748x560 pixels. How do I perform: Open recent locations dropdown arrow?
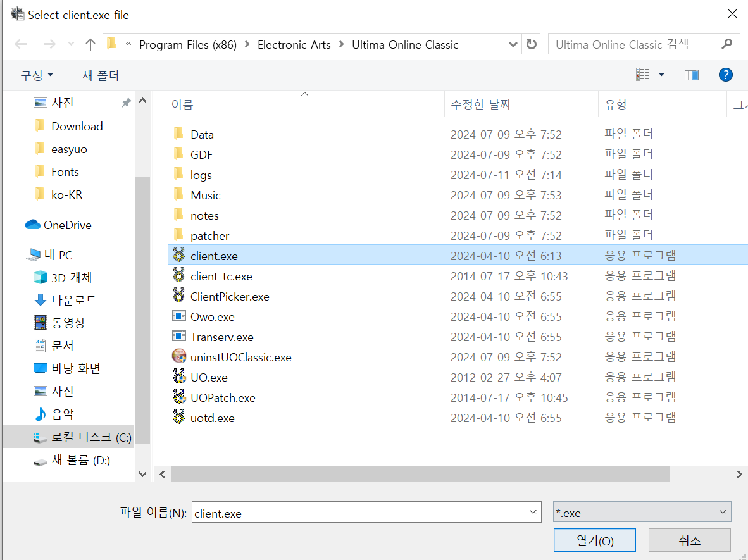click(71, 44)
